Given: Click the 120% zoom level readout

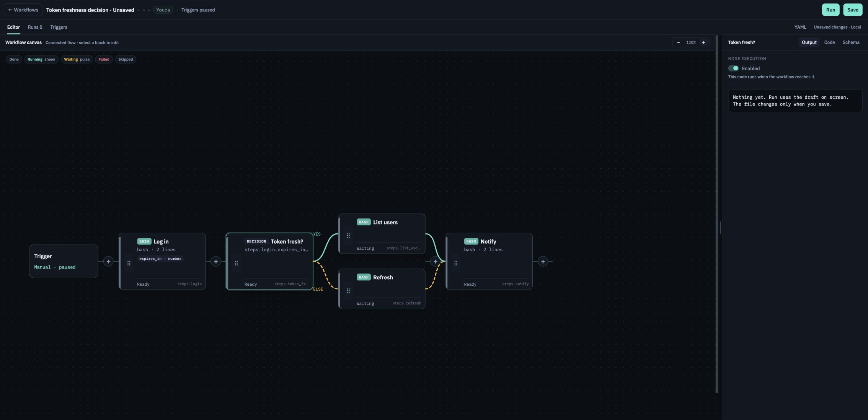Looking at the screenshot, I should (691, 42).
